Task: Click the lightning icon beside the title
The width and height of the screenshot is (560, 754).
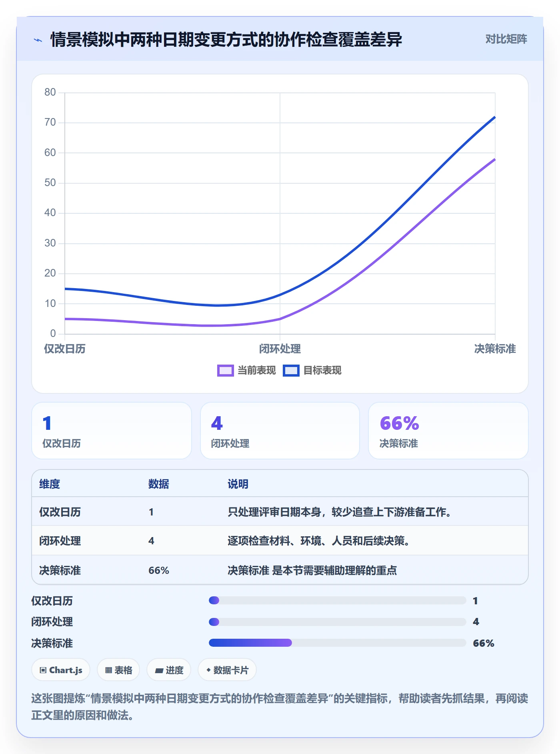Action: 38,40
